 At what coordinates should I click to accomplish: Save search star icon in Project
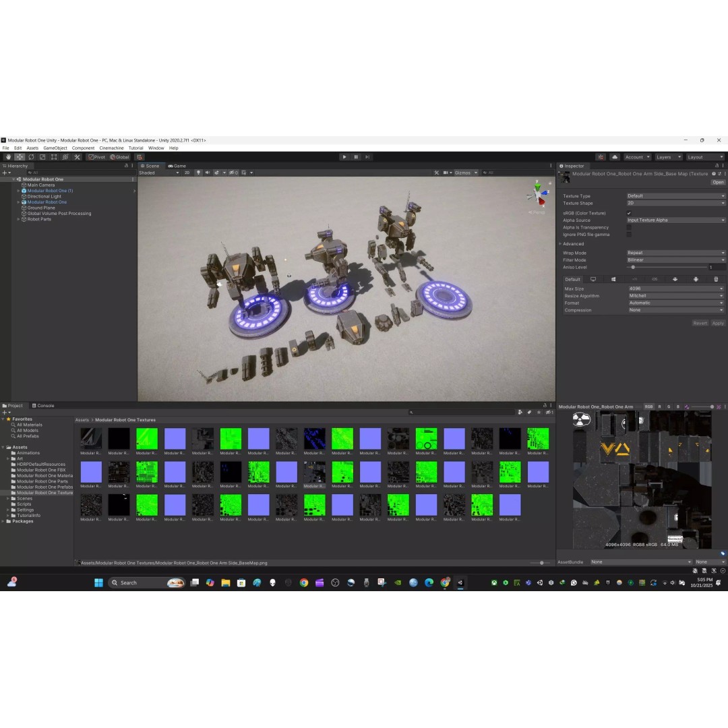pos(539,413)
